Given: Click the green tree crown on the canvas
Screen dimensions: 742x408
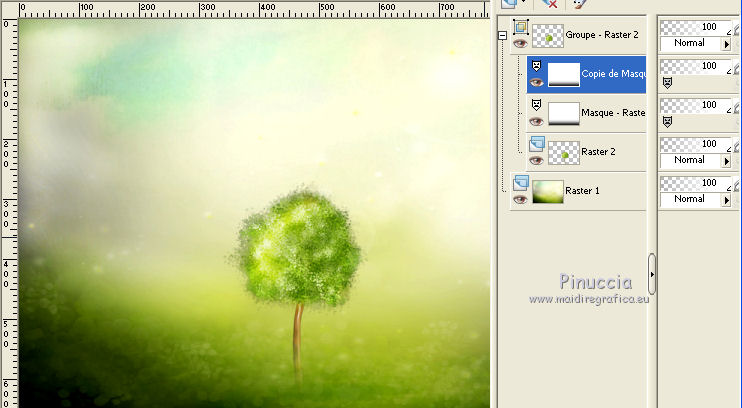Looking at the screenshot, I should [x=298, y=248].
